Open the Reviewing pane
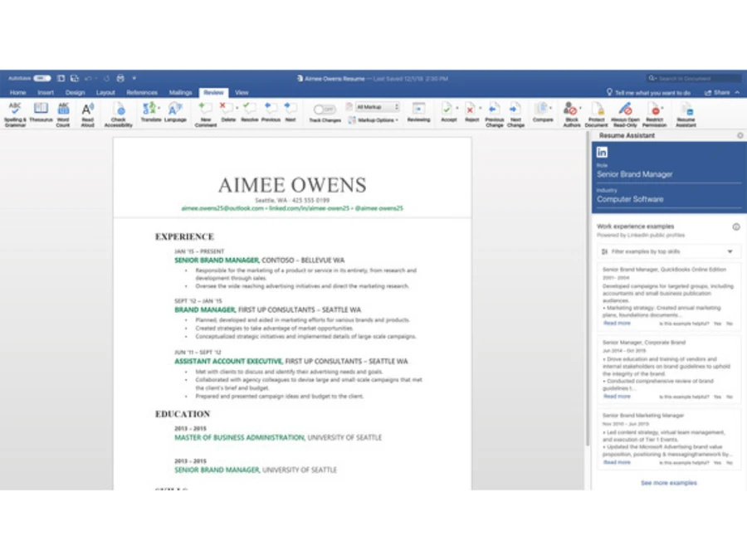 pyautogui.click(x=419, y=112)
